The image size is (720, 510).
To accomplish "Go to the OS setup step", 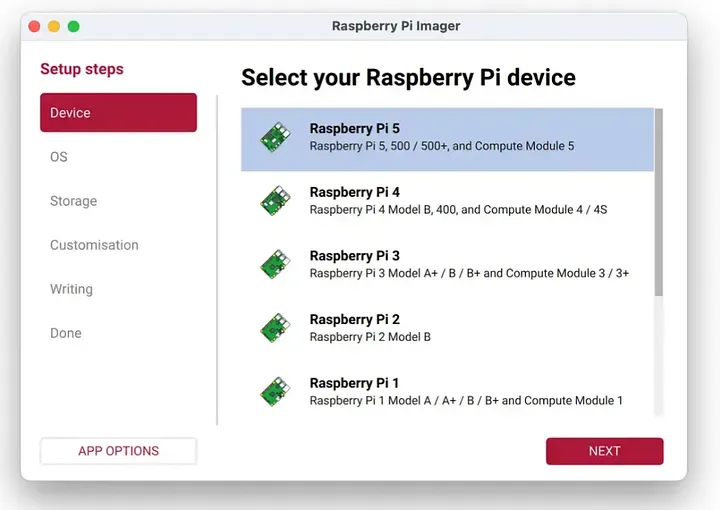I will 59,157.
